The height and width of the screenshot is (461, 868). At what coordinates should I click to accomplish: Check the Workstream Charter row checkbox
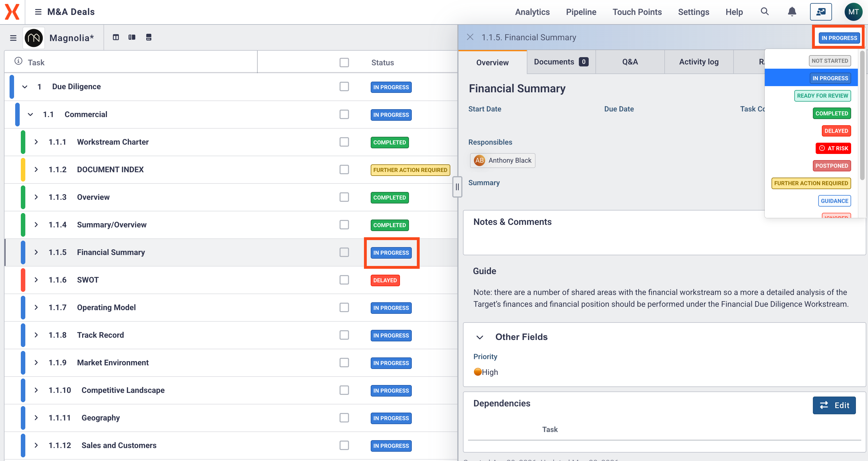pyautogui.click(x=344, y=142)
